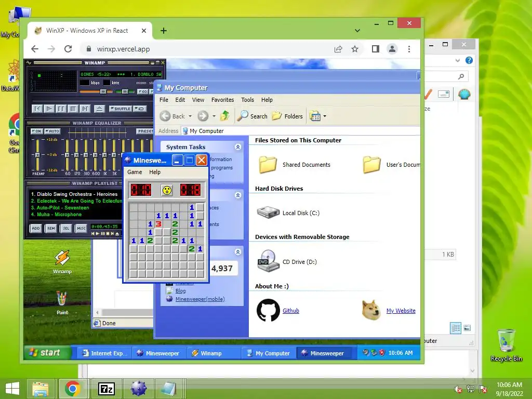Toggle Winamp's SHUFFLE mode
The width and height of the screenshot is (532, 399).
pos(121,109)
